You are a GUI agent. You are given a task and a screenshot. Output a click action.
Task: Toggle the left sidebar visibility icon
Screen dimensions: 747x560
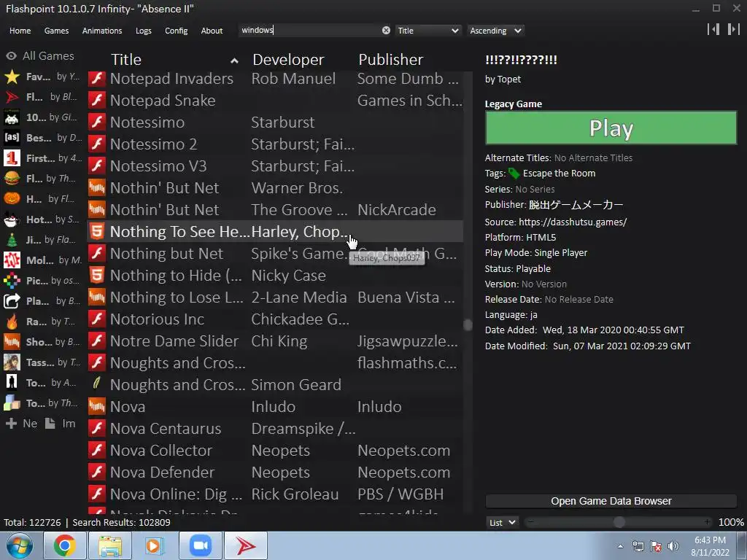click(x=713, y=29)
